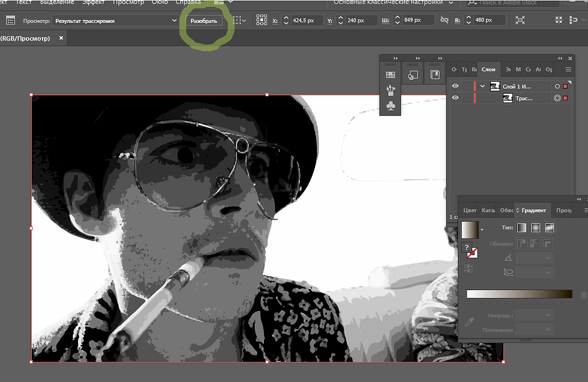Open the align options icon in control bar

click(559, 20)
